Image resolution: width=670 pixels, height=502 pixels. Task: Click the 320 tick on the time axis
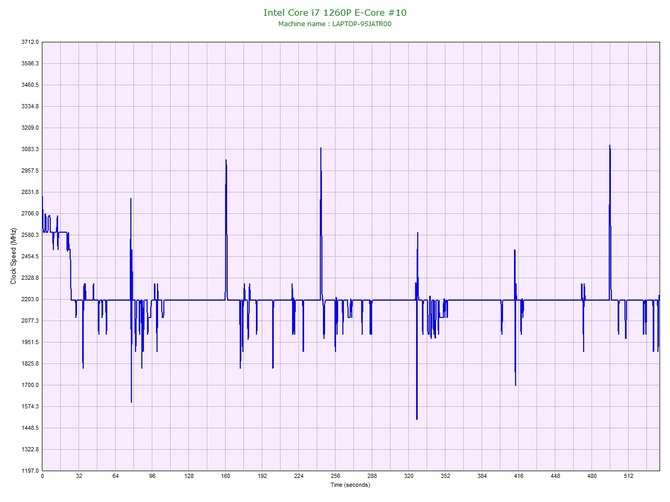tap(409, 476)
